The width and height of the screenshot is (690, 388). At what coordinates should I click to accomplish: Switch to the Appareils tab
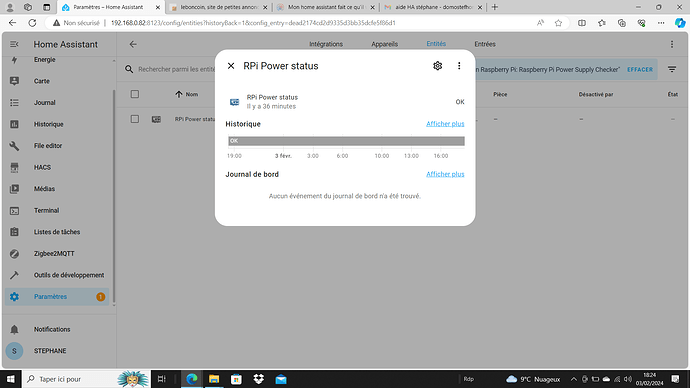(x=384, y=44)
